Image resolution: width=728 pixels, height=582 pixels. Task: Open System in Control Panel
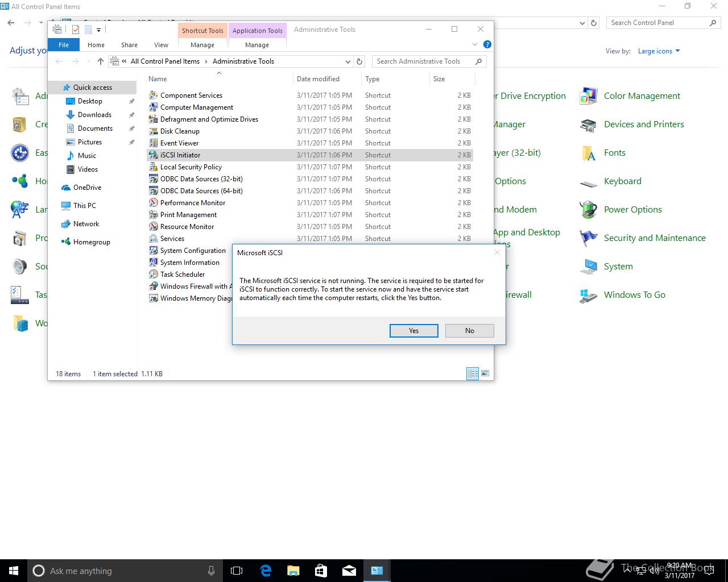(x=606, y=267)
